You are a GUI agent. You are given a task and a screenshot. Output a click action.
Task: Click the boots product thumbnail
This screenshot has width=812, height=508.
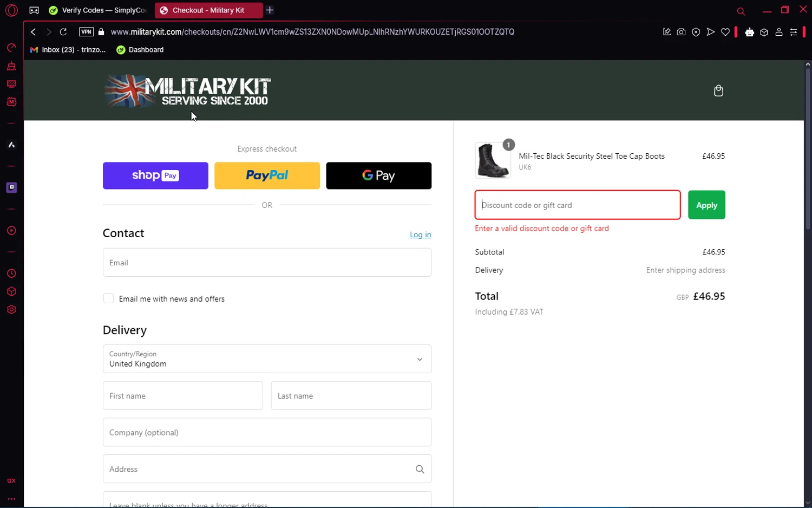click(493, 160)
